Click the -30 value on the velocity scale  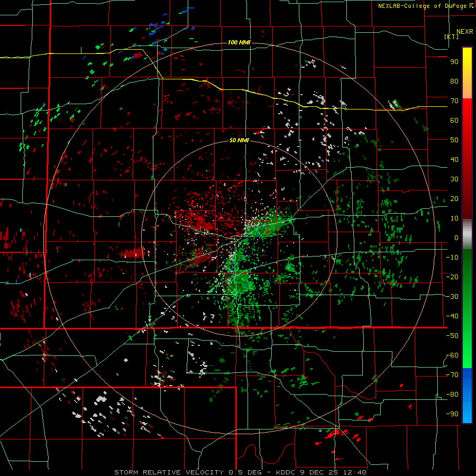(x=452, y=296)
